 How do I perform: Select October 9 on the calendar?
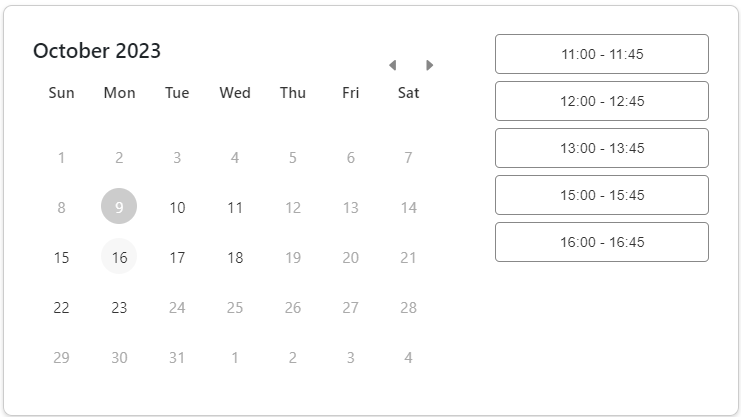[119, 207]
